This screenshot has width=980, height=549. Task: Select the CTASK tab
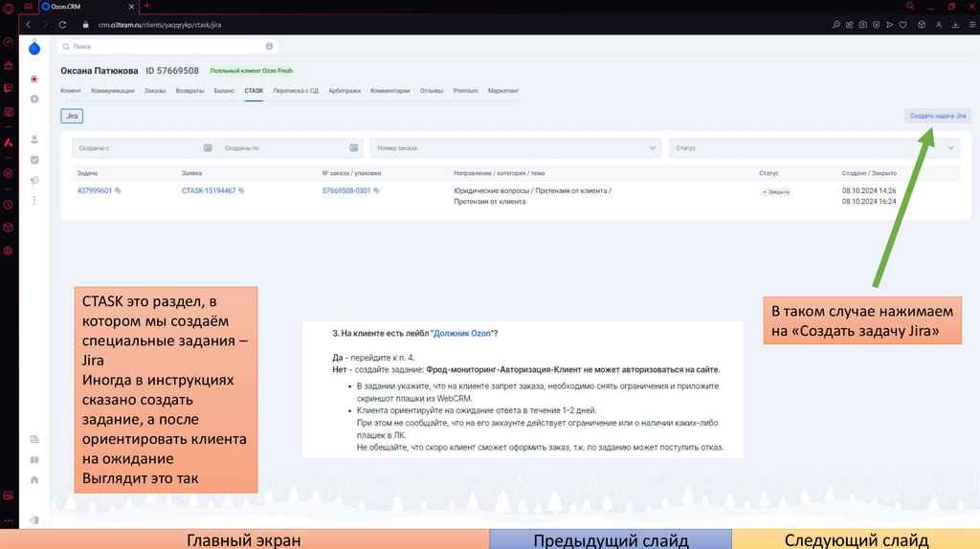pos(254,91)
